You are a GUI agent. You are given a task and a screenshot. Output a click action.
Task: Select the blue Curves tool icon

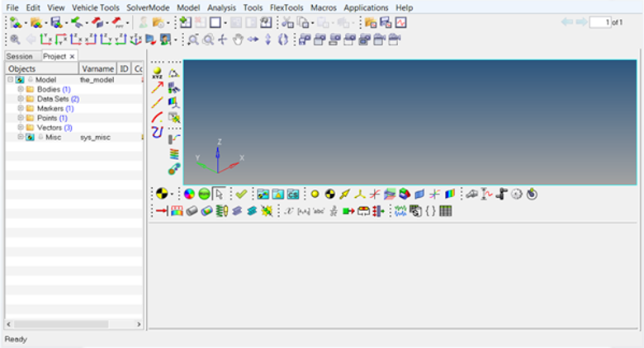pyautogui.click(x=157, y=132)
